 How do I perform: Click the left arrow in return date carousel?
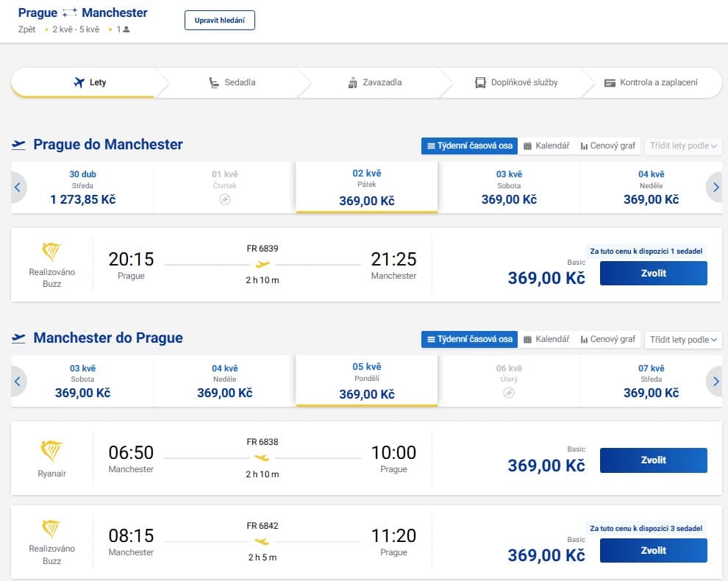click(18, 381)
